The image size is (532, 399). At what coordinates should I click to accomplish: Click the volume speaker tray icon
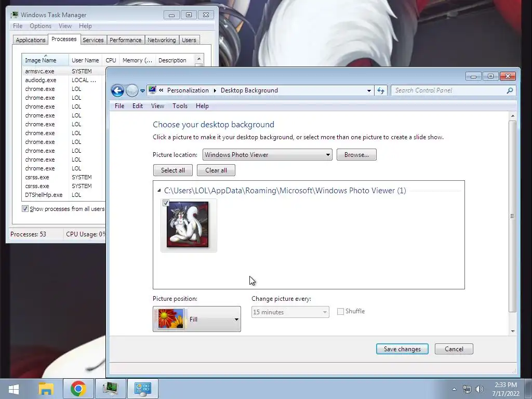click(480, 389)
